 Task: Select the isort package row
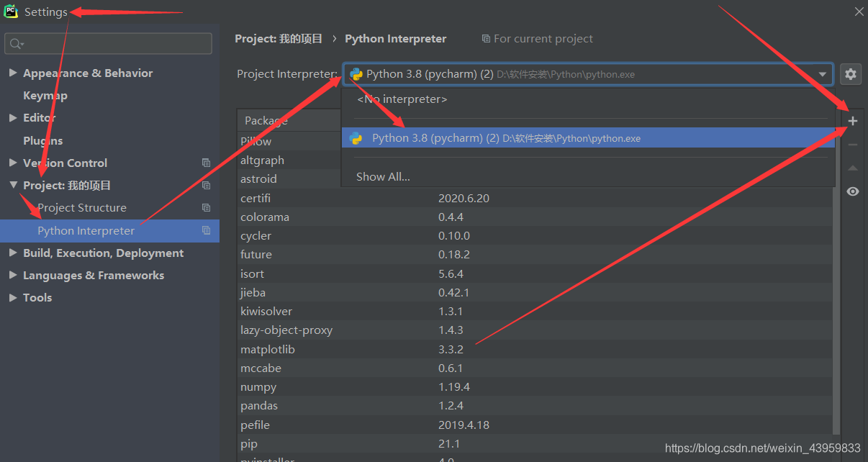click(x=535, y=274)
